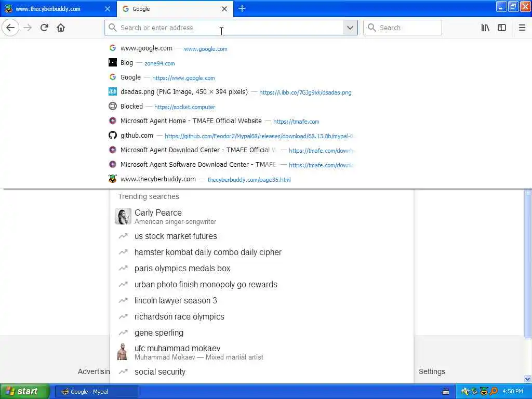
Task: Click the scrollbar down arrow
Action: 528,379
